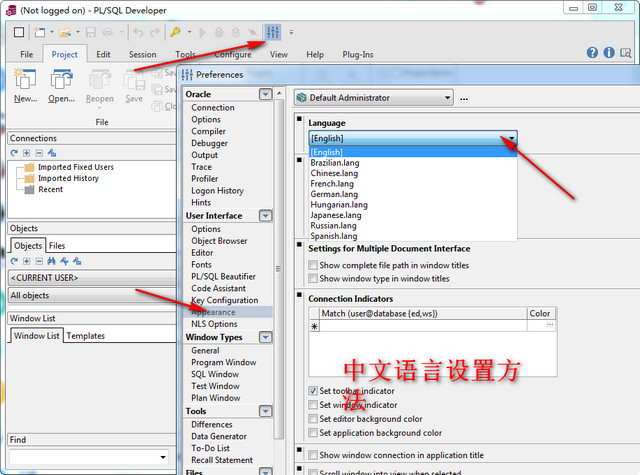Click the toolbar overflow arrow
Viewport: 640px width, 475px height.
[x=291, y=32]
